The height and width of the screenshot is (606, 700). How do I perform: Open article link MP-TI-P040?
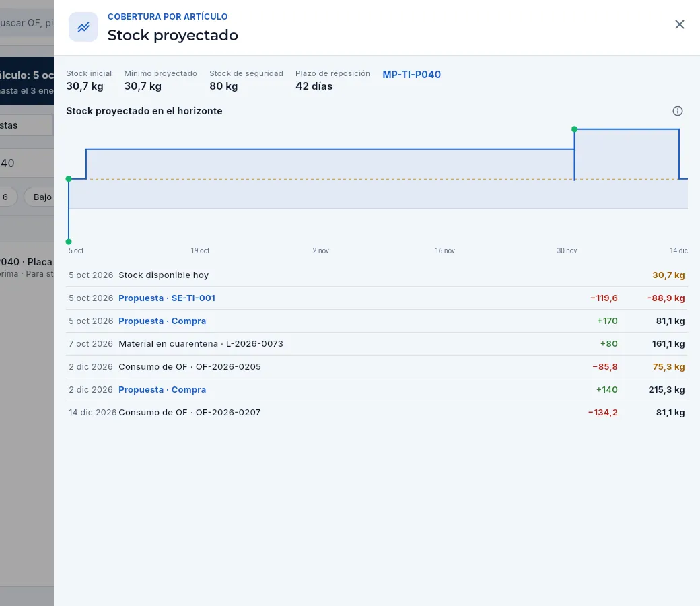click(412, 75)
